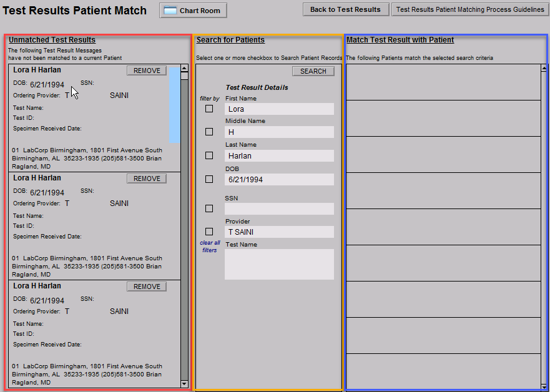Enable the First Name filter checkbox

(209, 109)
